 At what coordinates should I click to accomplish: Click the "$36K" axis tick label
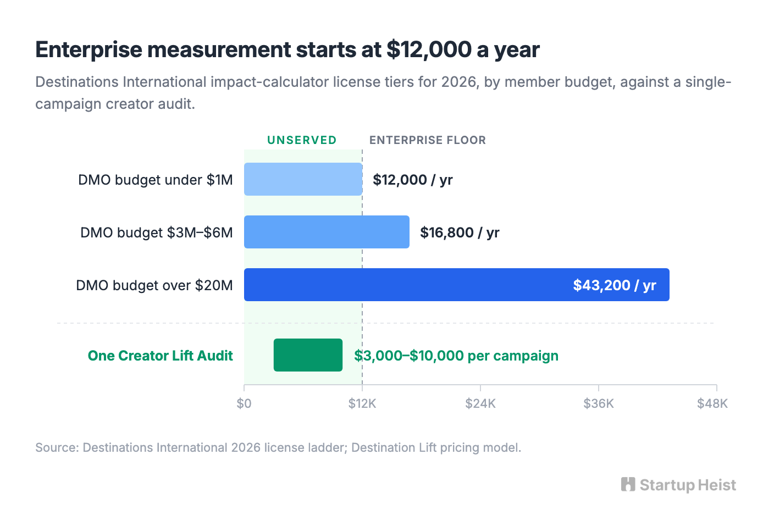(599, 403)
